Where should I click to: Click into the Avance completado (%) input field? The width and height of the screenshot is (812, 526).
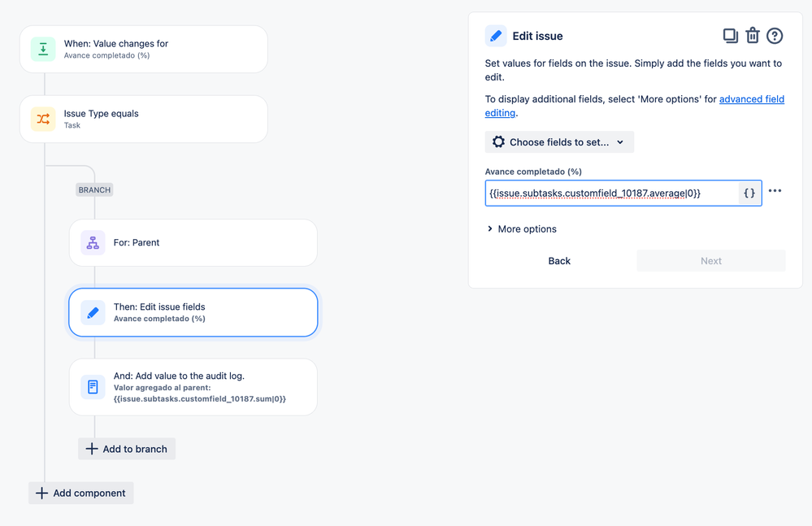click(x=611, y=193)
